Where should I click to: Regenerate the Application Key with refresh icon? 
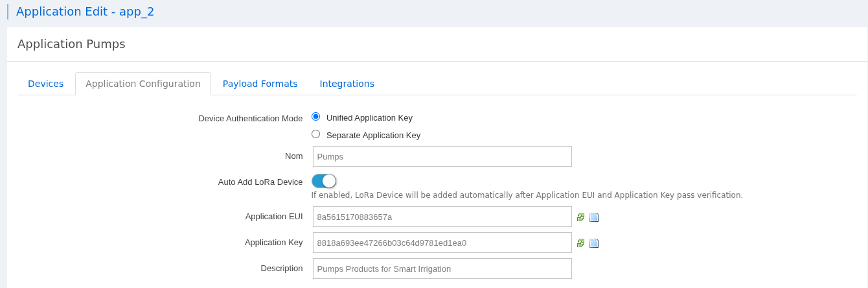(x=580, y=243)
